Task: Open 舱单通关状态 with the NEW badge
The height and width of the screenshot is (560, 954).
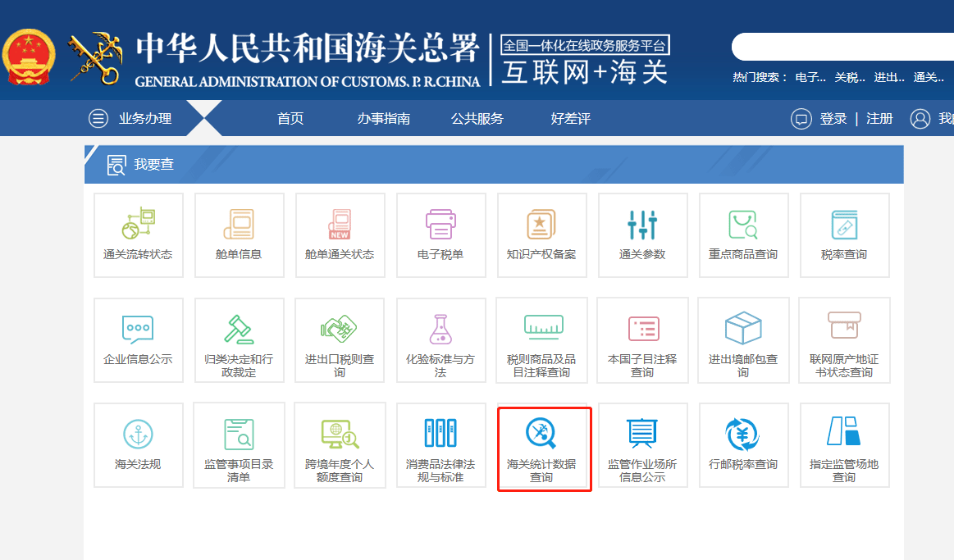Action: coord(340,235)
